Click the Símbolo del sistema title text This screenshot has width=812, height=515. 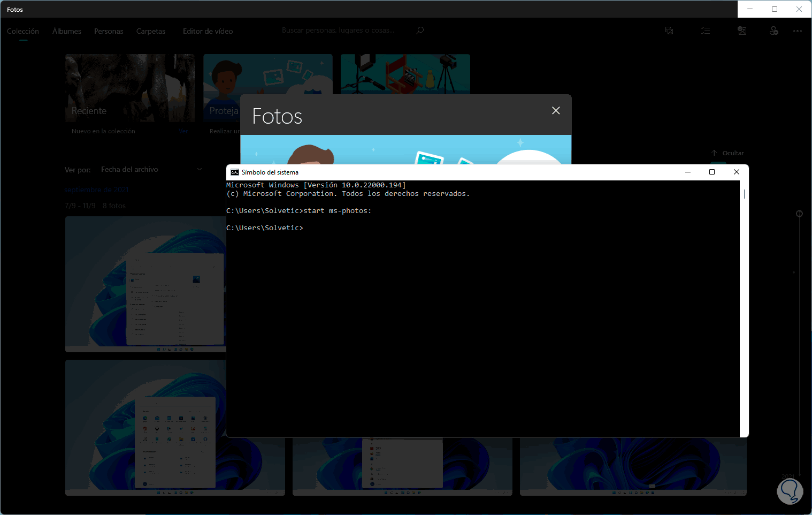[270, 172]
